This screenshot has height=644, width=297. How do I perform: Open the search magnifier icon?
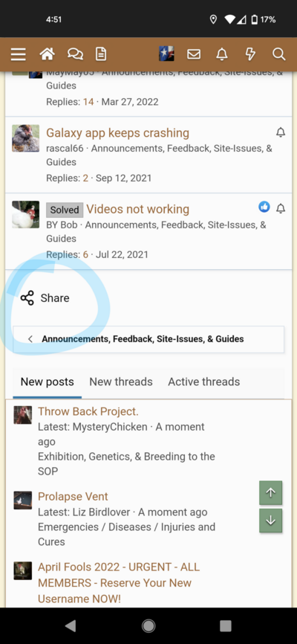click(278, 54)
